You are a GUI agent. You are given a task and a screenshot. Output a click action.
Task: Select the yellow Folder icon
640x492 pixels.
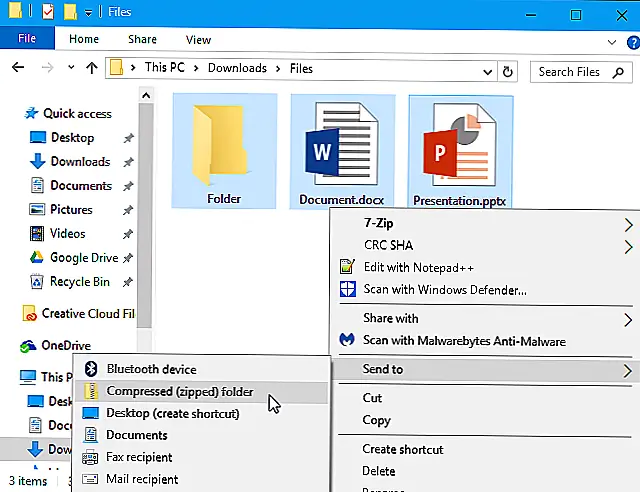[x=224, y=150]
